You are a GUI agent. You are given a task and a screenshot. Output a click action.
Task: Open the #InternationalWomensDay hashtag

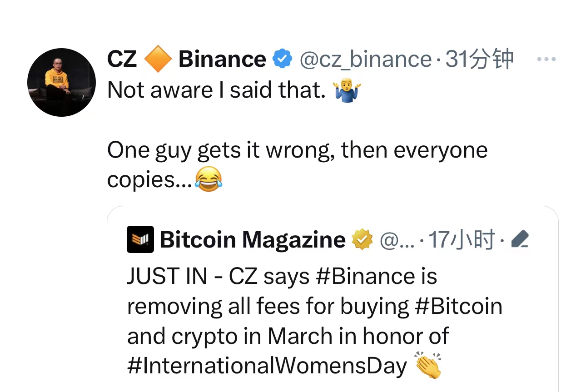click(267, 366)
